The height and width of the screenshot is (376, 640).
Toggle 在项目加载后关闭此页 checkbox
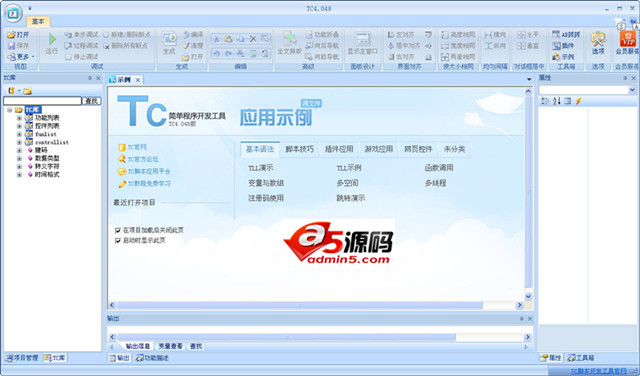118,231
